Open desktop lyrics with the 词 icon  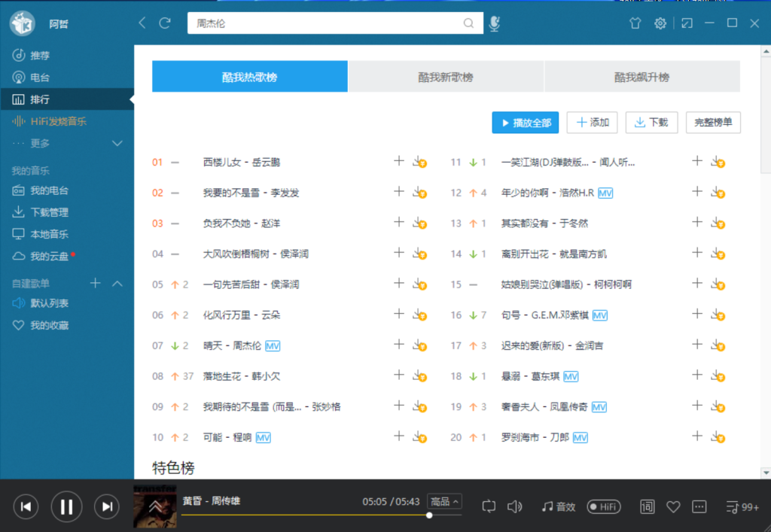click(647, 506)
